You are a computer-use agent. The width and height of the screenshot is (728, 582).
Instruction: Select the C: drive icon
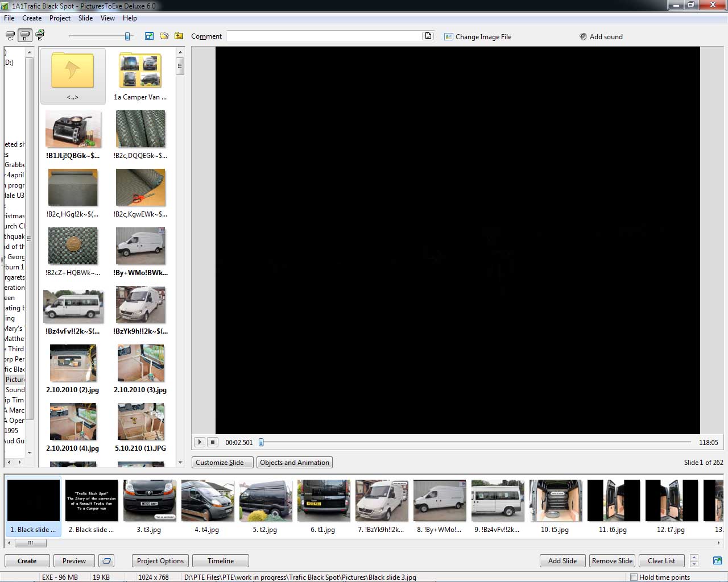10,36
